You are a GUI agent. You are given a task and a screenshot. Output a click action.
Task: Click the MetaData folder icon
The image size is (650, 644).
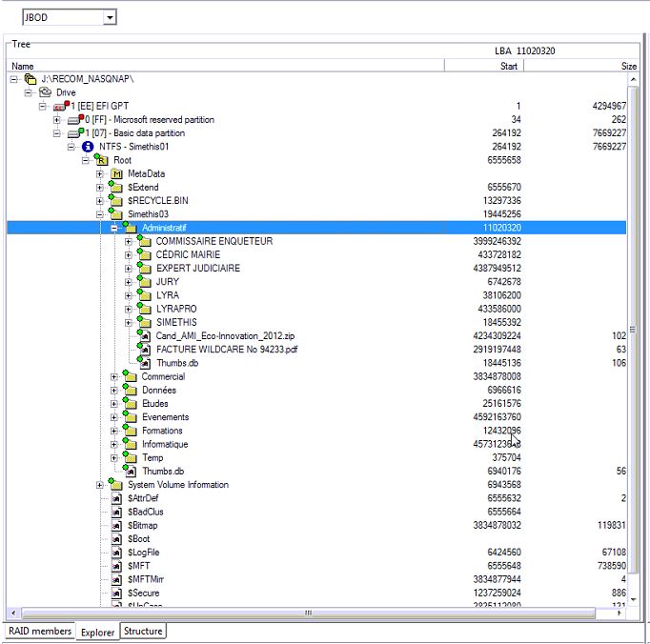[116, 174]
